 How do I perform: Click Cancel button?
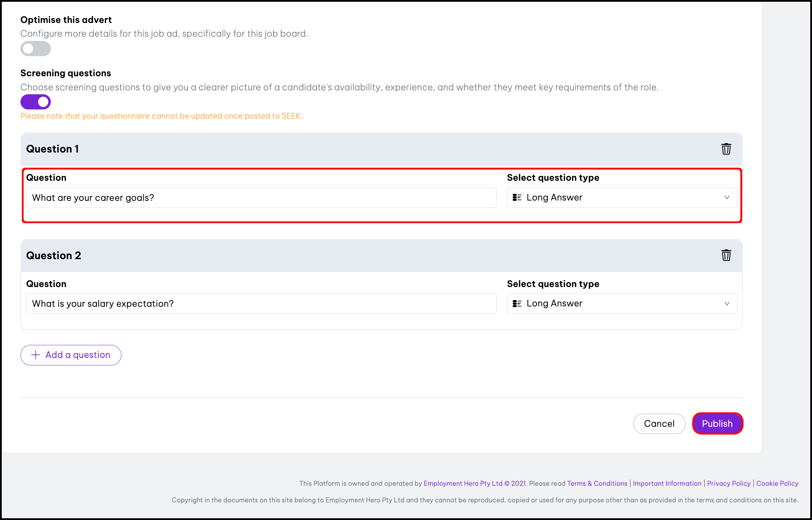click(x=659, y=424)
